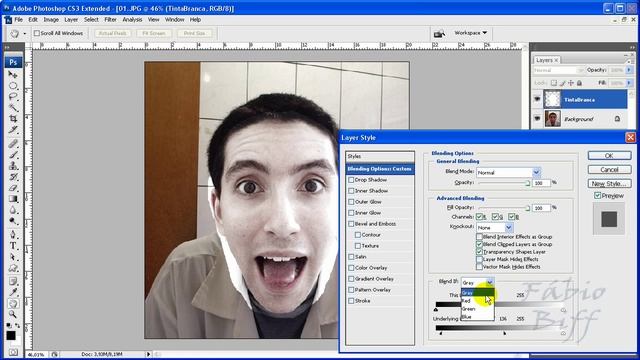
Task: Collapse the Blend If dropdown arrow
Action: pyautogui.click(x=490, y=282)
